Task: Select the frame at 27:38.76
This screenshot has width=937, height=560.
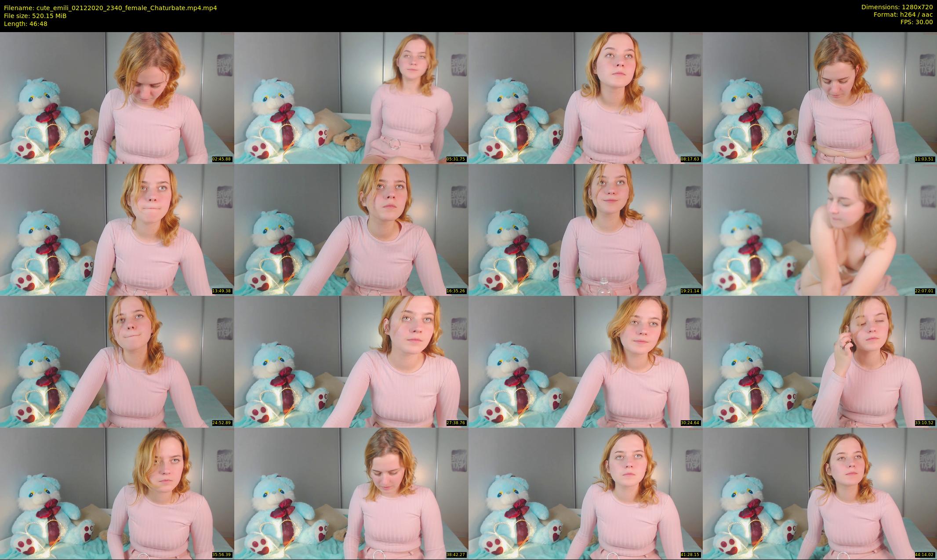Action: [x=351, y=361]
